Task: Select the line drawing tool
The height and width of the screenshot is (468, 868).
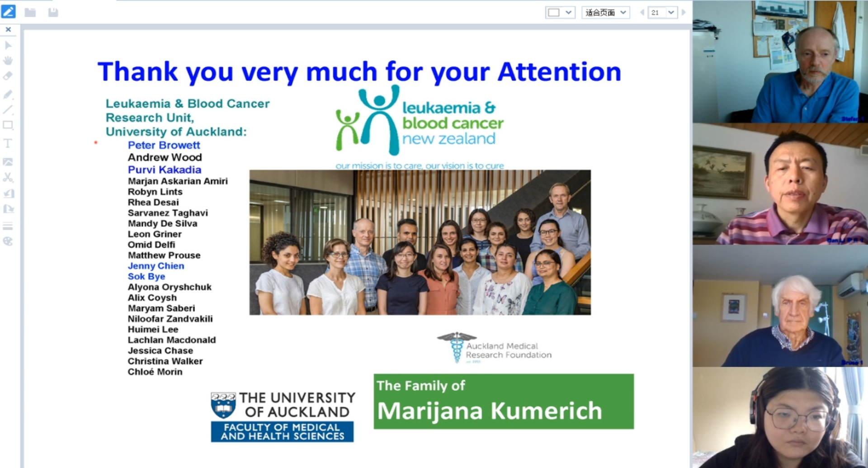Action: (8, 109)
